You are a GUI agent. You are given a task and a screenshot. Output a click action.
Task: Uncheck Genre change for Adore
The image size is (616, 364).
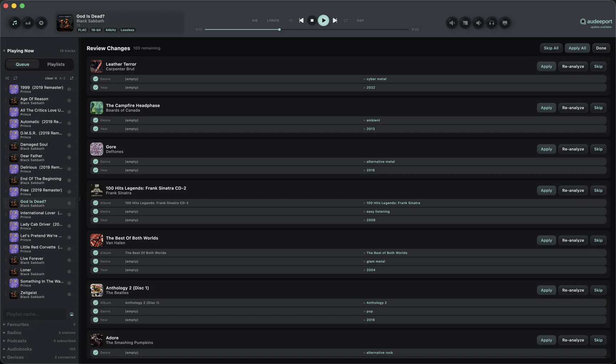[x=96, y=353]
